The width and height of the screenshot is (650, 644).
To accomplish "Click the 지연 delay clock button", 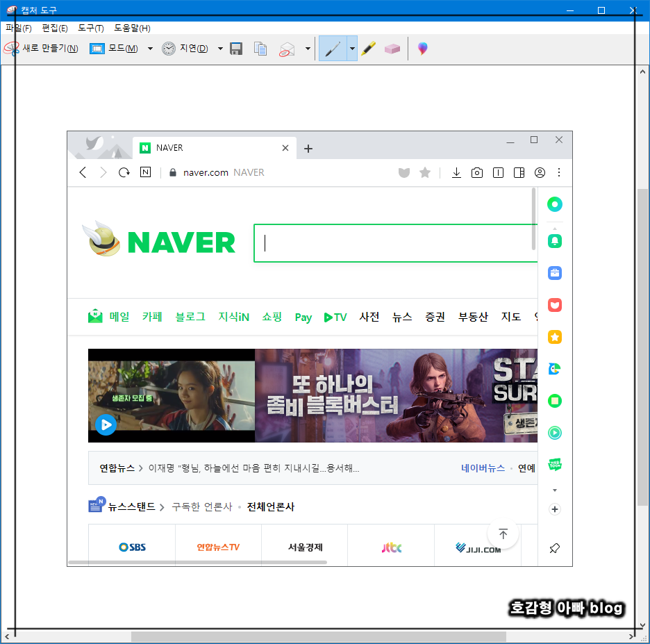I will pyautogui.click(x=185, y=49).
